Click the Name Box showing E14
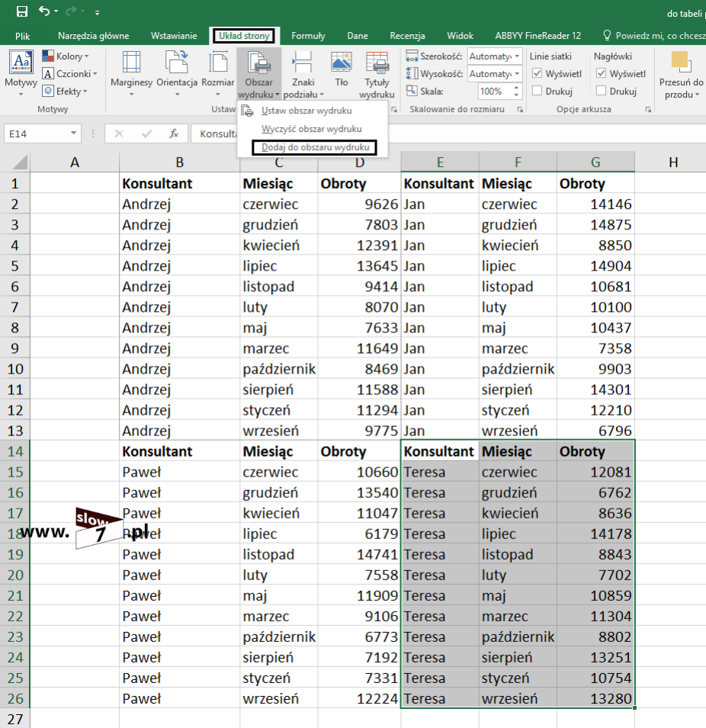The width and height of the screenshot is (706, 728). tap(37, 133)
